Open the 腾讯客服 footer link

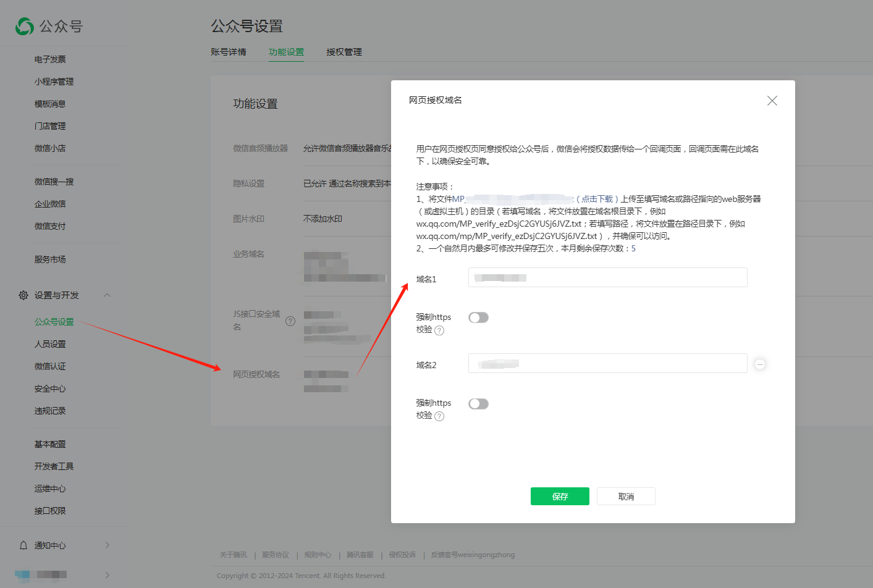coord(360,555)
